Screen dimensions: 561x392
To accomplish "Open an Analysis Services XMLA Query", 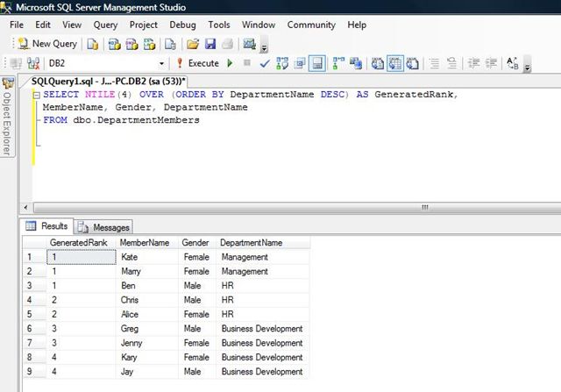I will (149, 44).
